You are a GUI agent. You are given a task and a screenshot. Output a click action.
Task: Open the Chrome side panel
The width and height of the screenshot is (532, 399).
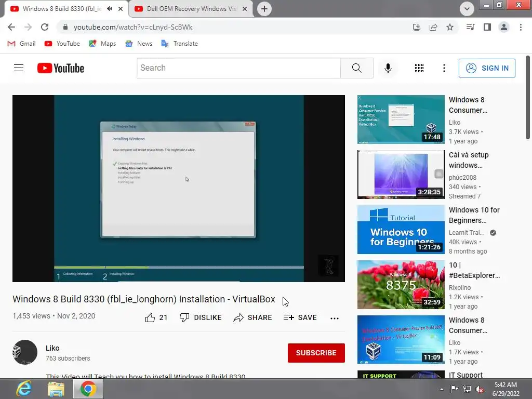tap(487, 27)
